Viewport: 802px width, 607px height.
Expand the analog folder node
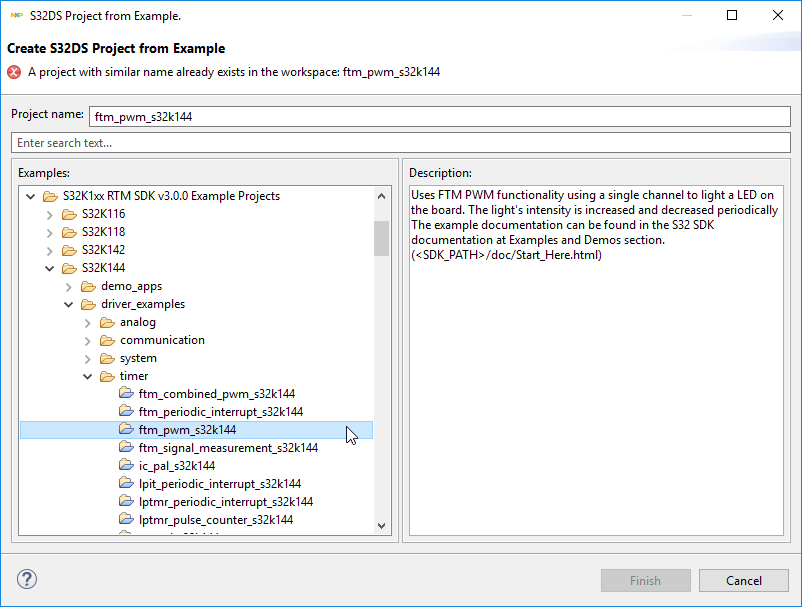click(x=88, y=322)
